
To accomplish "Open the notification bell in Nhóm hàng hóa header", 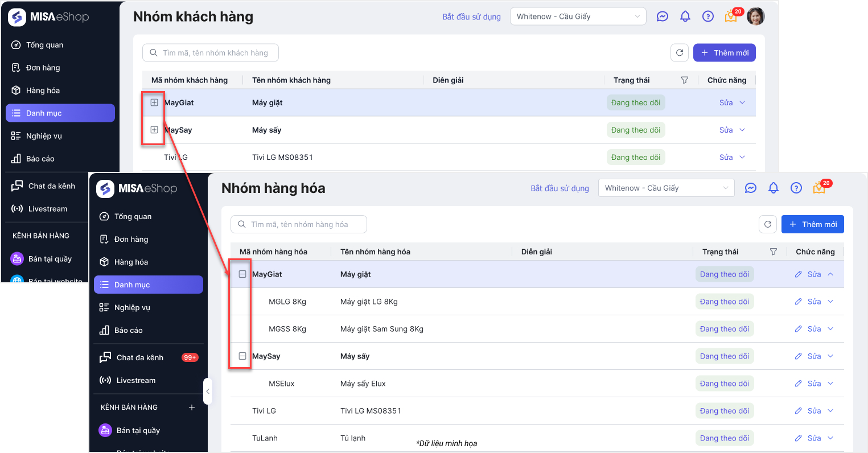I will pos(774,188).
